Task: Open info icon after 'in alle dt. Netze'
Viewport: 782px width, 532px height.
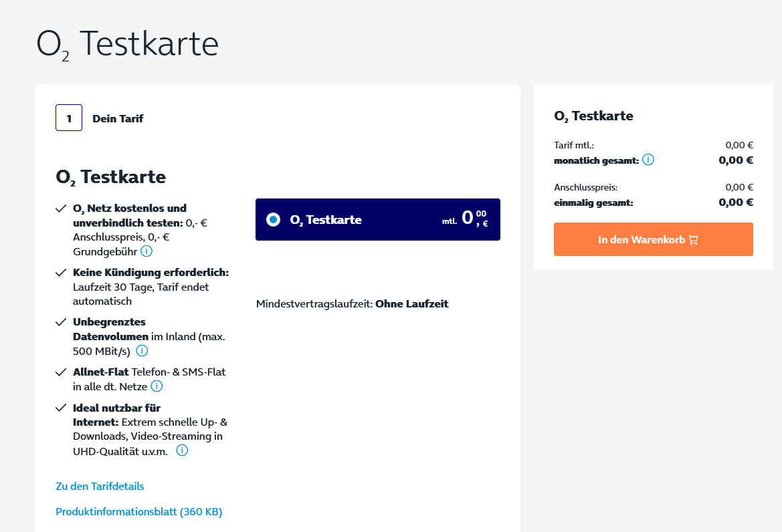Action: [157, 386]
